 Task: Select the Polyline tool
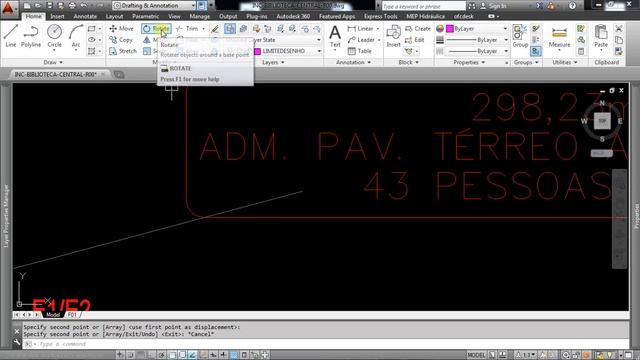tap(31, 36)
